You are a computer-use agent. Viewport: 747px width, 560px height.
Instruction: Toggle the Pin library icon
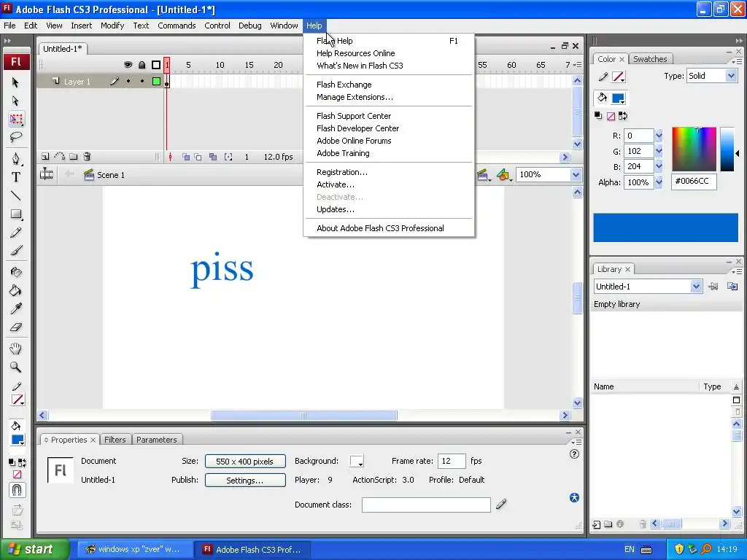713,286
